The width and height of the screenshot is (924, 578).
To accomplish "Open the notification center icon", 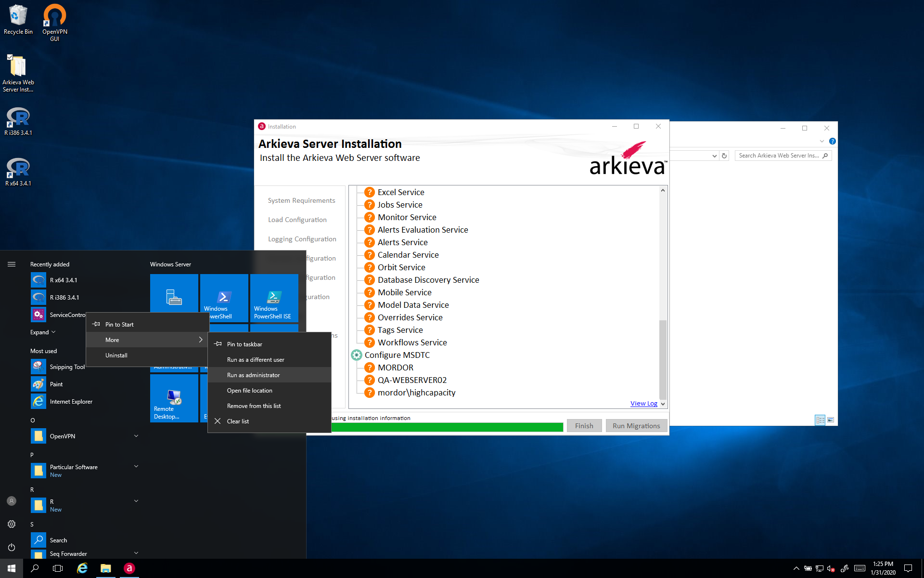I will point(908,568).
